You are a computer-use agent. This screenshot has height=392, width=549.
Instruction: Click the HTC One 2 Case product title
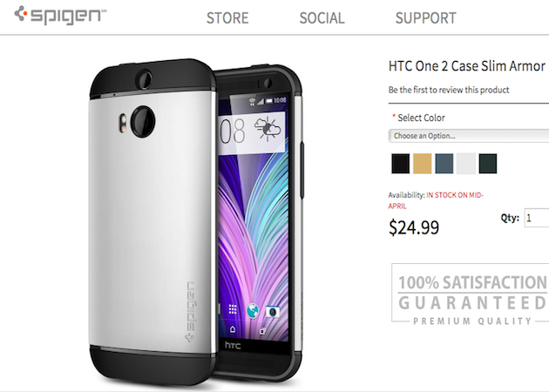[467, 66]
